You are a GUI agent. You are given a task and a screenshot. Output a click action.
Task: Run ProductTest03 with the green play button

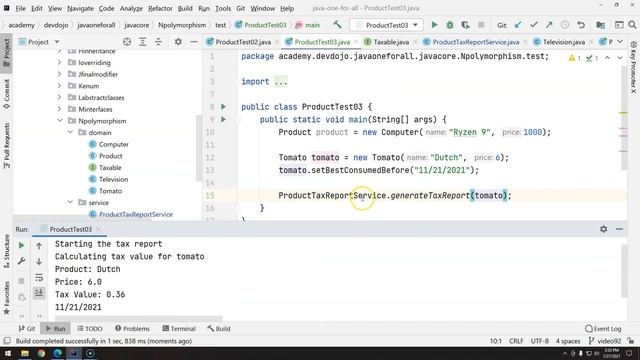click(x=434, y=25)
